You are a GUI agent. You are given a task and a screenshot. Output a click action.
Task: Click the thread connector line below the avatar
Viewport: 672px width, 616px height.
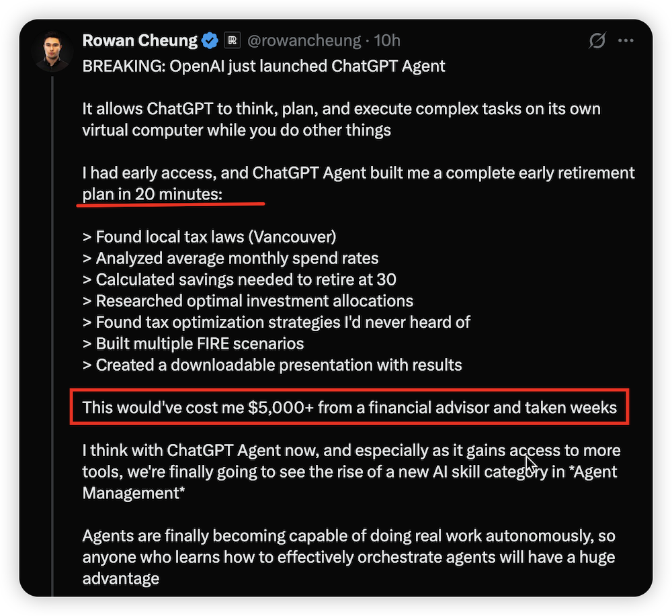pyautogui.click(x=53, y=269)
